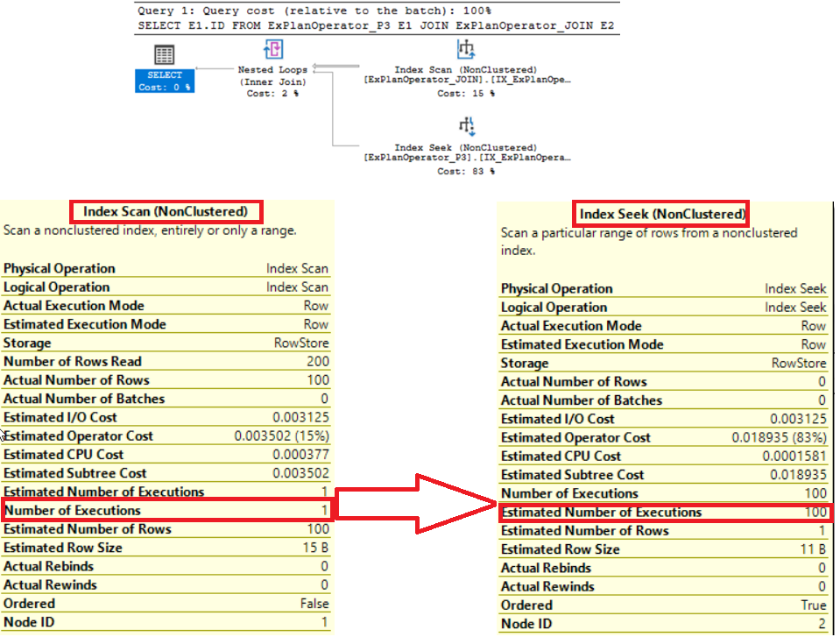Click the query SELECT statement text
The width and height of the screenshot is (840, 637).
point(377,25)
